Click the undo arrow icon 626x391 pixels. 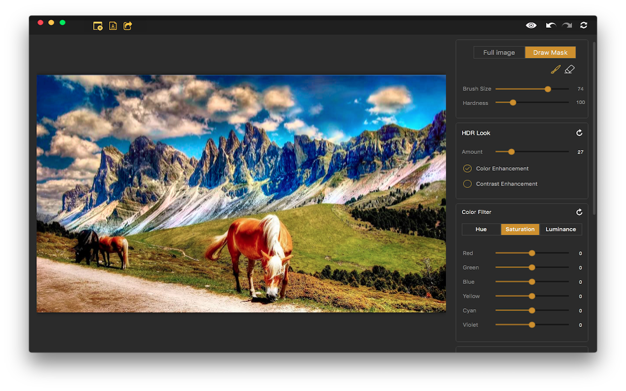(551, 26)
